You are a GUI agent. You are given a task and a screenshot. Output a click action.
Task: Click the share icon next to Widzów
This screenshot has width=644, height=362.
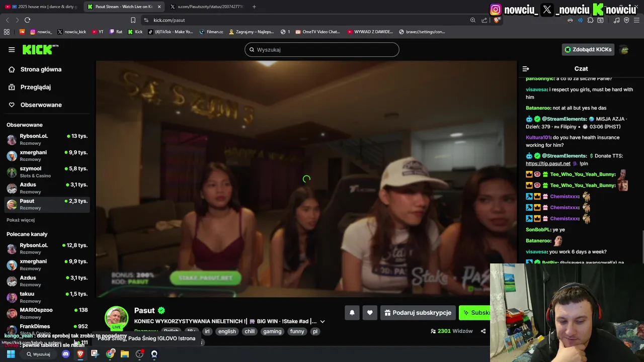click(x=484, y=331)
